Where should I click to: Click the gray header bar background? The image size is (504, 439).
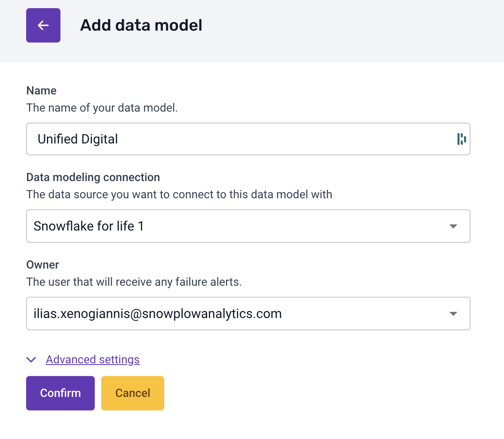tap(347, 31)
